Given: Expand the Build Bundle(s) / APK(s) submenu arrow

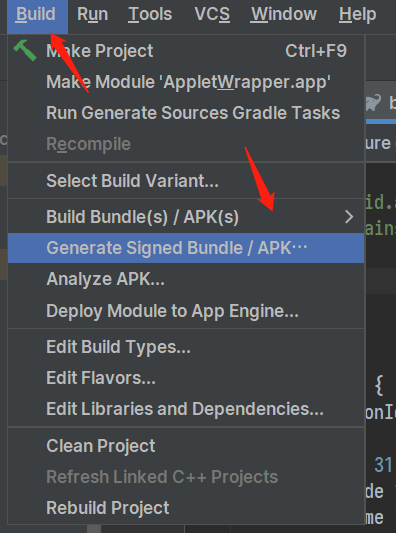Looking at the screenshot, I should (349, 217).
